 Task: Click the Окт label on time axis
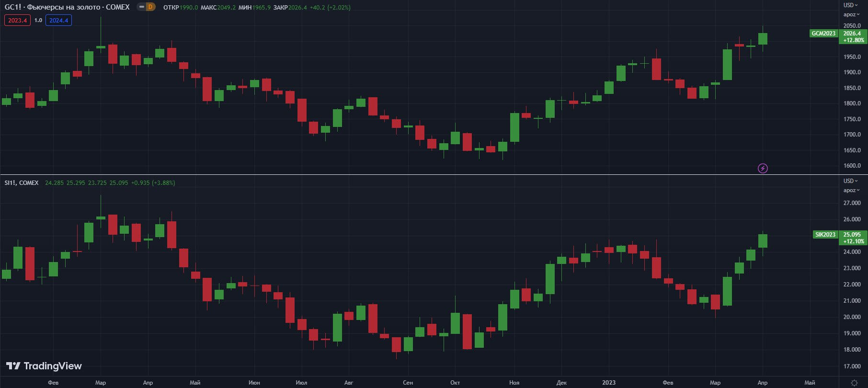tap(455, 383)
